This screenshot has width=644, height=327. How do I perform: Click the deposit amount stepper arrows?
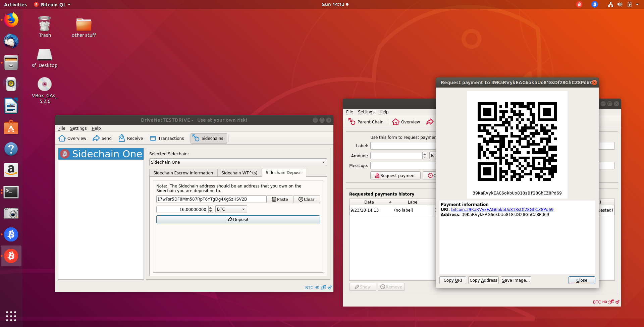(x=211, y=209)
